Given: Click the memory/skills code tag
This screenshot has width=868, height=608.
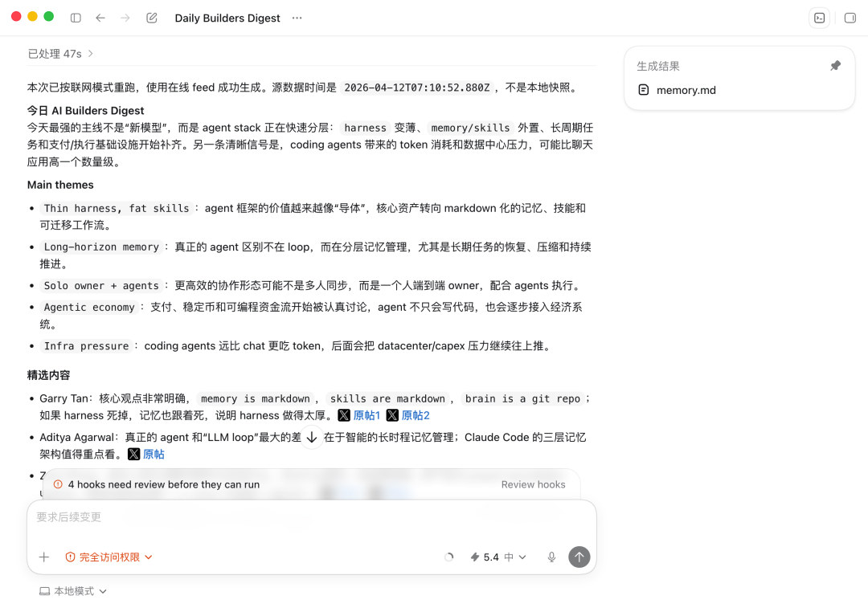Looking at the screenshot, I should pyautogui.click(x=470, y=128).
